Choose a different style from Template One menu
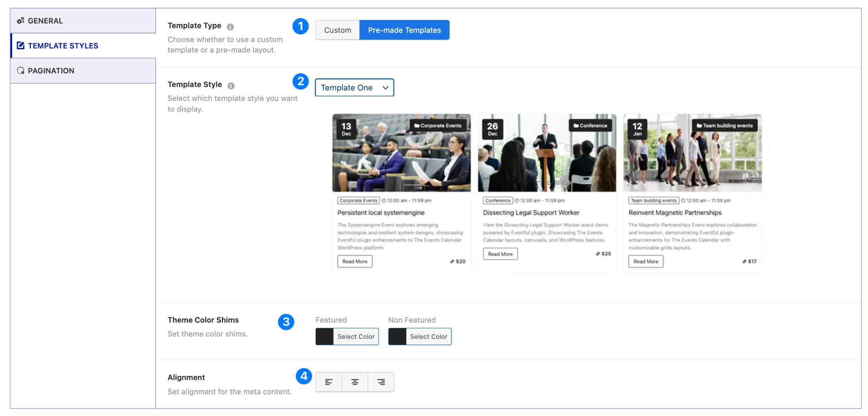The height and width of the screenshot is (416, 868). pos(354,87)
